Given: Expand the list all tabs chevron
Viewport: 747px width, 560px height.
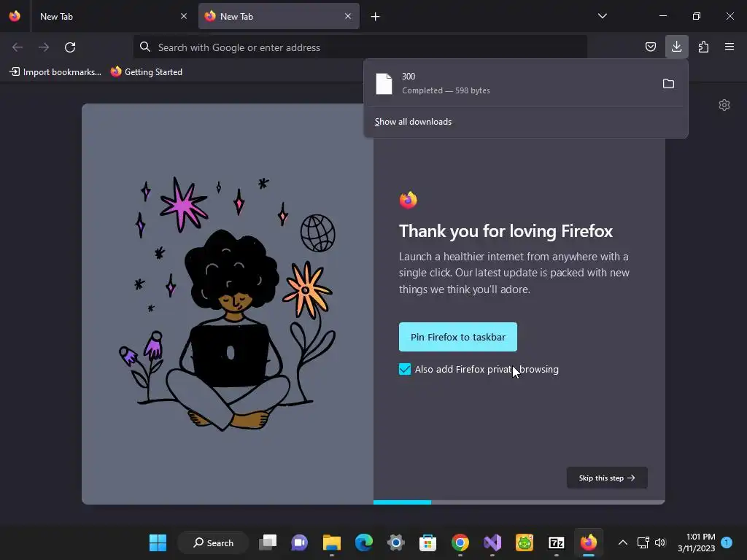Looking at the screenshot, I should click(x=602, y=16).
